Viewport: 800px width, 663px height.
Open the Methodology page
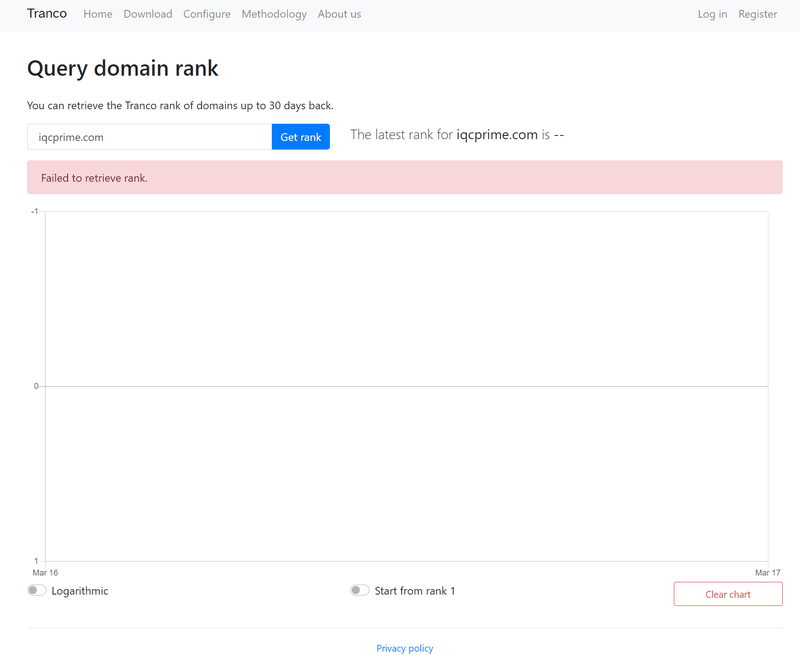[x=274, y=14]
